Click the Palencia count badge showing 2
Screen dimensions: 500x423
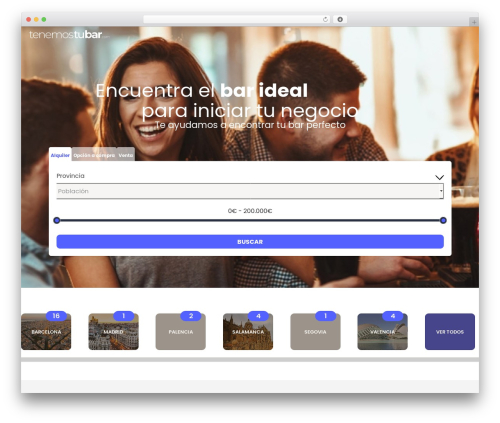(x=191, y=316)
